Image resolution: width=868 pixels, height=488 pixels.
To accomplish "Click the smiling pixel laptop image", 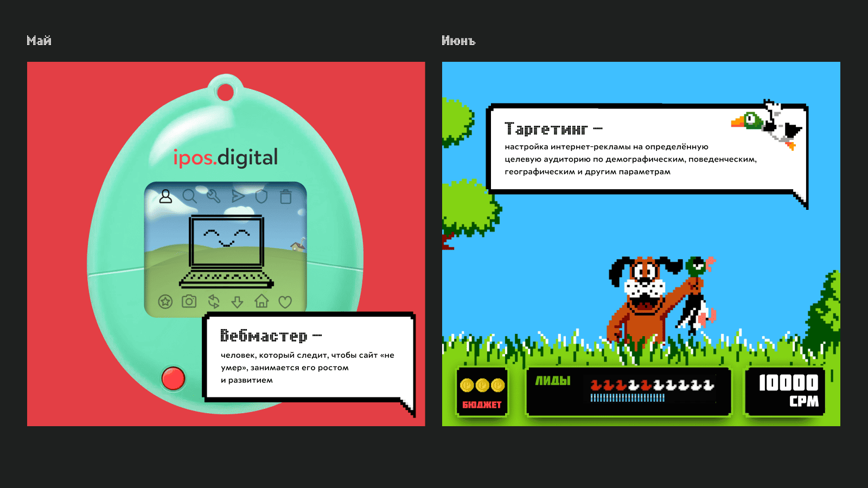I will (x=226, y=251).
